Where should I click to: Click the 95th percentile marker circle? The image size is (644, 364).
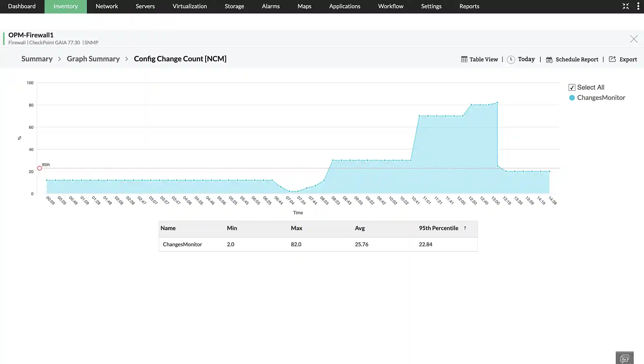pyautogui.click(x=40, y=168)
